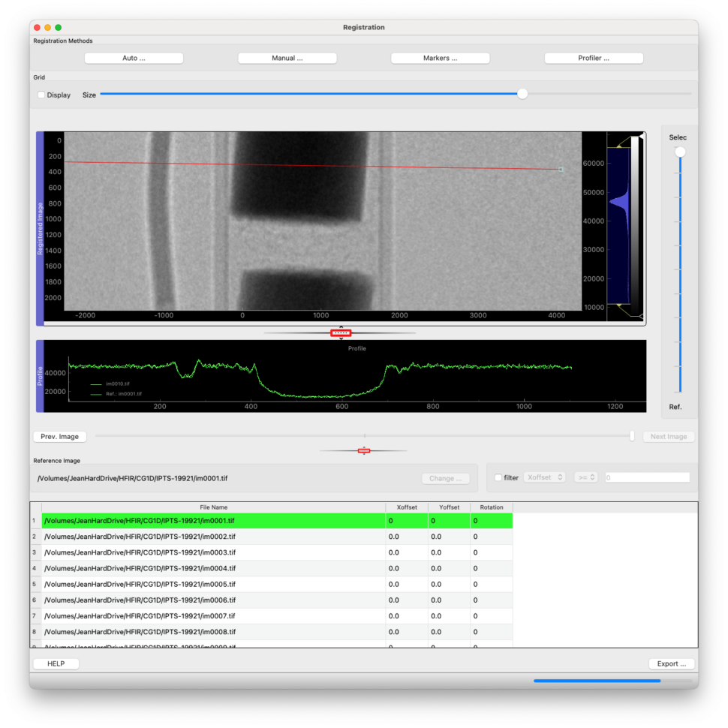Viewport: 728px width, 728px height.
Task: Click the blue Profile dock label
Action: point(40,376)
